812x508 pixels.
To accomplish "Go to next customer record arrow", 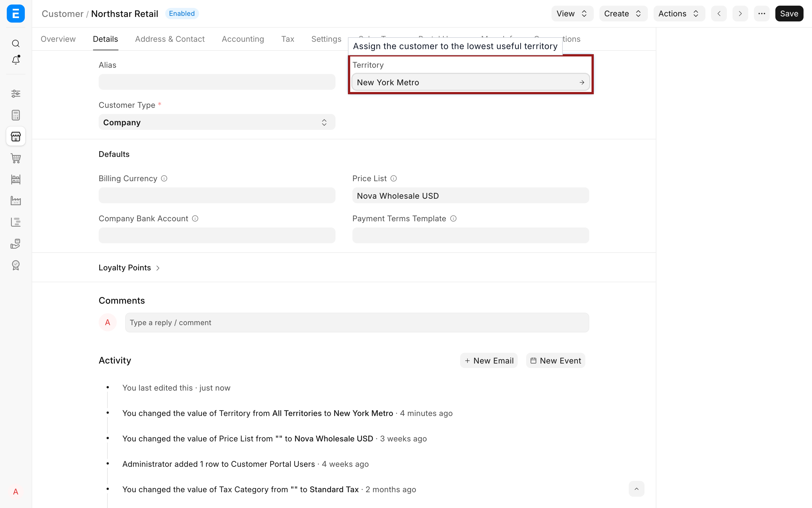I will click(x=740, y=14).
